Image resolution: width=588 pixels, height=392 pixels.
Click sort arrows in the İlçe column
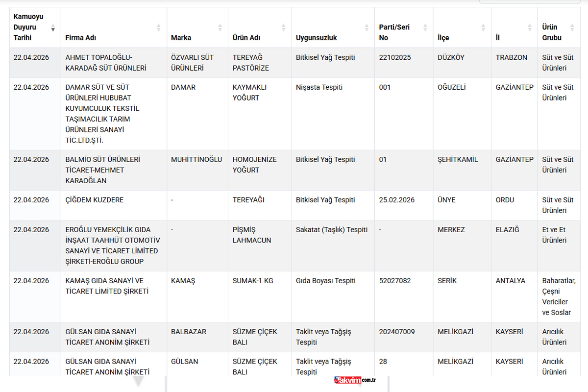(x=483, y=27)
